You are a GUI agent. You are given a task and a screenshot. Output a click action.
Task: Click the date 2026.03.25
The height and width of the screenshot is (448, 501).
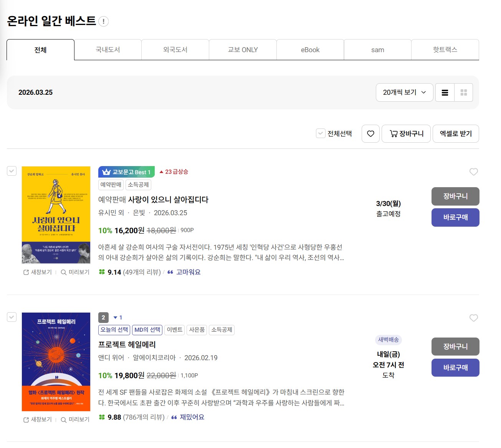pos(36,92)
